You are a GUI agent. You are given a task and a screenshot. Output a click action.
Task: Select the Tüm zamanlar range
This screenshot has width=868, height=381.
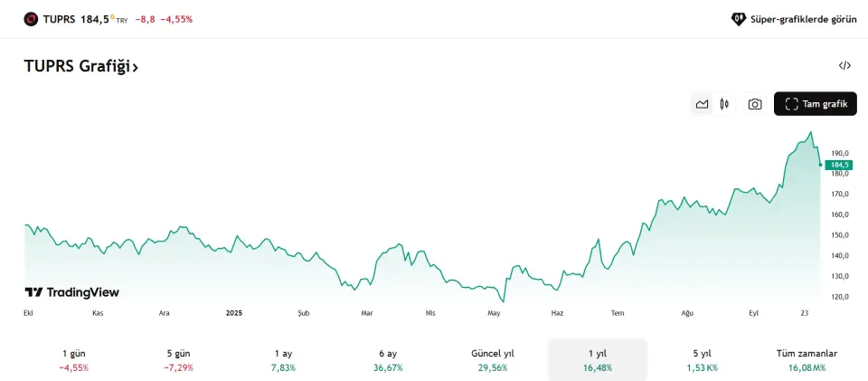click(807, 360)
